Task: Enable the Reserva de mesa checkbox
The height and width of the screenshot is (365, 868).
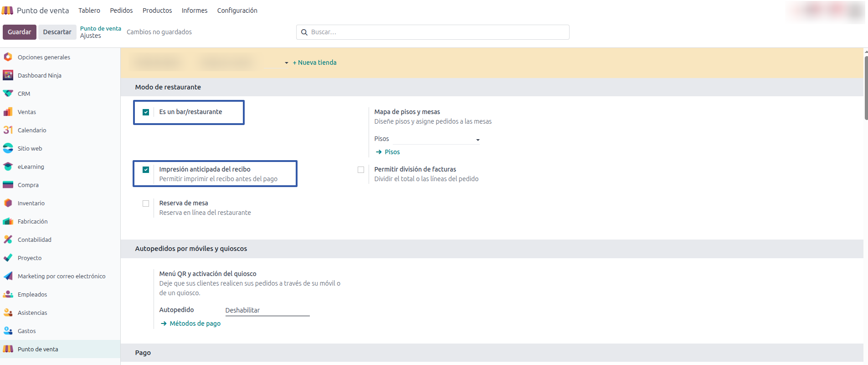Action: tap(146, 203)
